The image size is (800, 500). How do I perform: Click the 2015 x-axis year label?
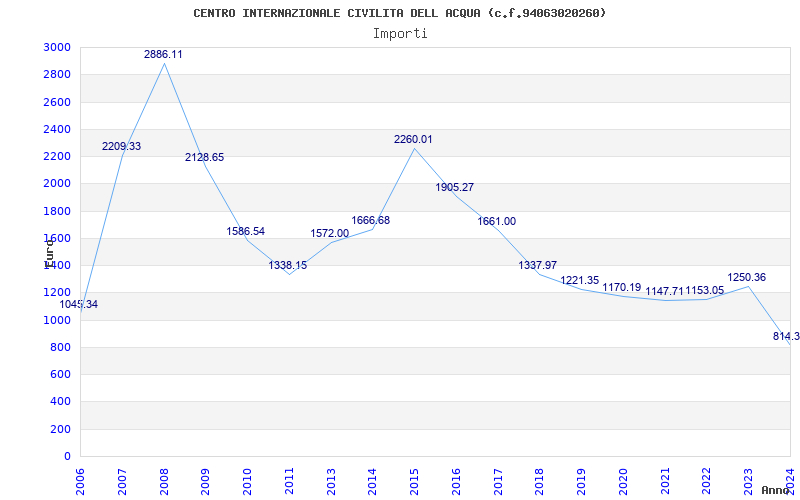pos(414,482)
